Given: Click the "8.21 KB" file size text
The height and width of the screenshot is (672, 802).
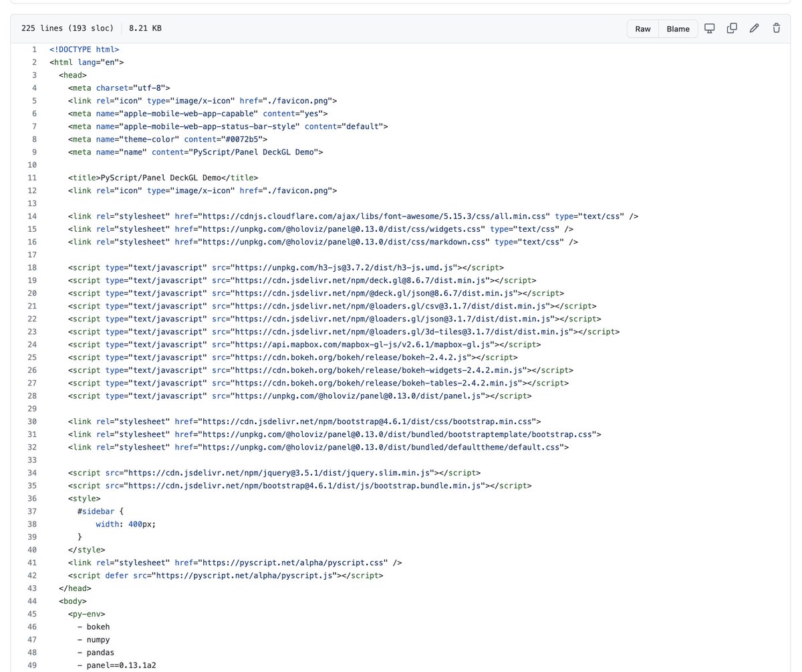Looking at the screenshot, I should coord(145,28).
